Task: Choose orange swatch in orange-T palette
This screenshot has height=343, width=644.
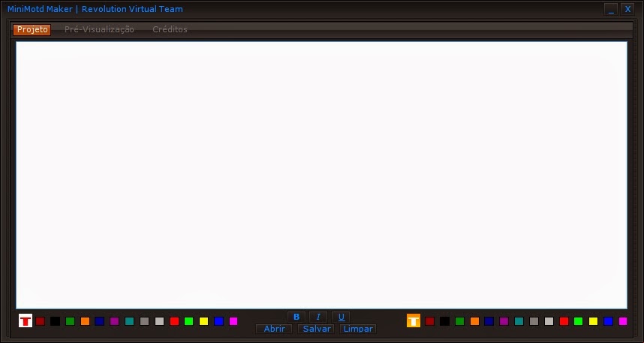Action: 474,321
